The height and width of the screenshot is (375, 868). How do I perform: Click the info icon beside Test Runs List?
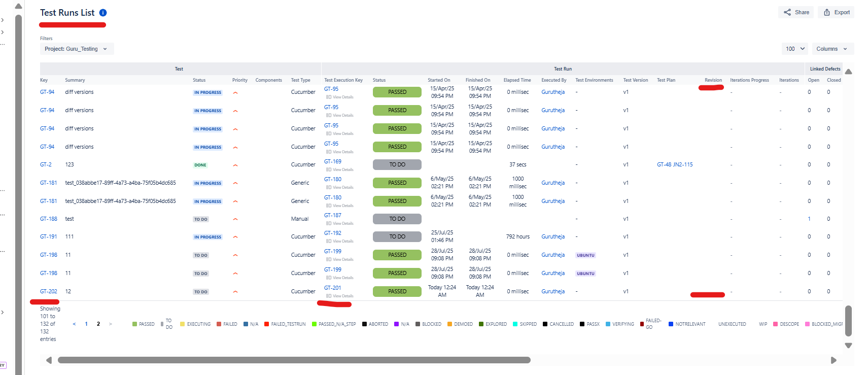(x=103, y=13)
